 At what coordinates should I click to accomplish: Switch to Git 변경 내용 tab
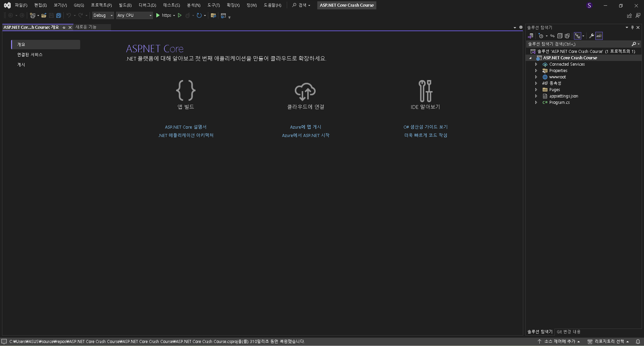[569, 332]
